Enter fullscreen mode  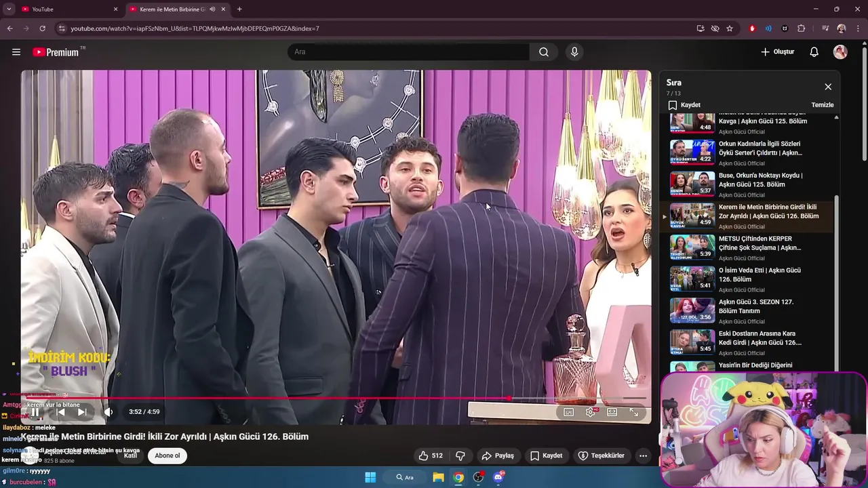634,412
